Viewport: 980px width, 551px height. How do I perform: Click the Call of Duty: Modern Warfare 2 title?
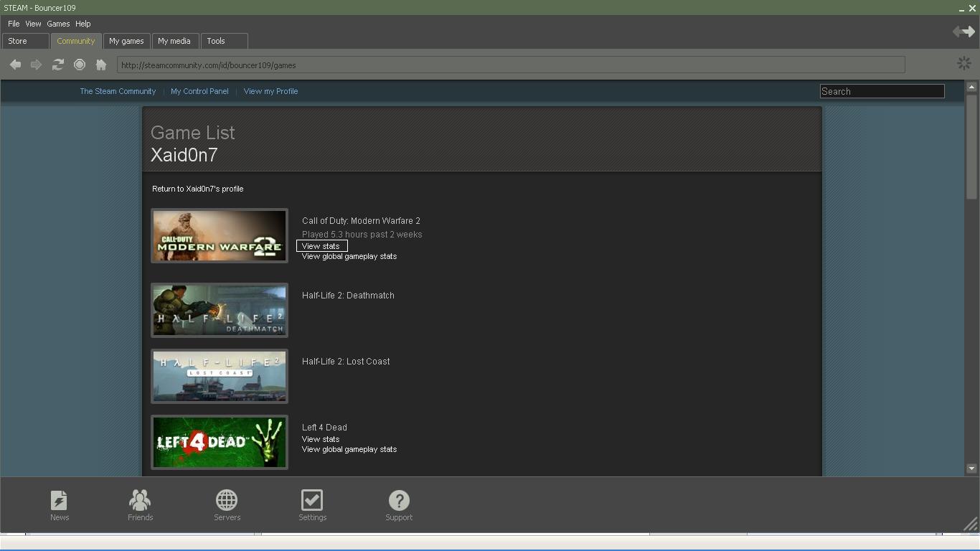coord(361,221)
